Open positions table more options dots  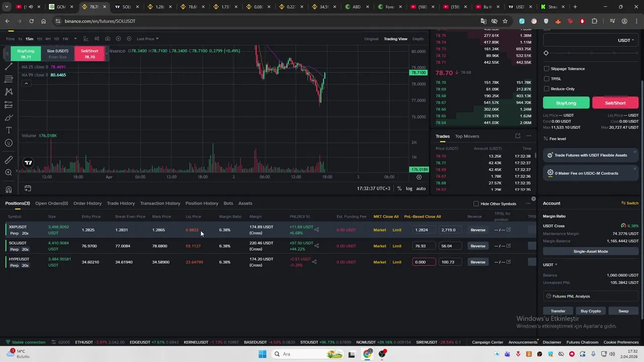click(x=528, y=204)
